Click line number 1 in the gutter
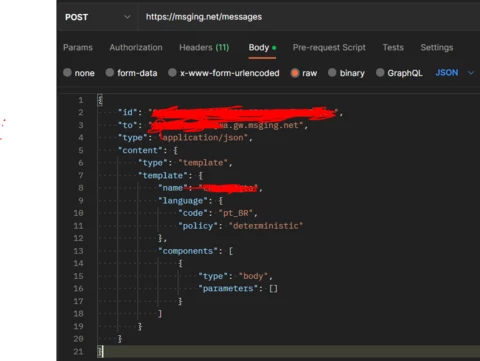480x361 pixels. coord(81,100)
